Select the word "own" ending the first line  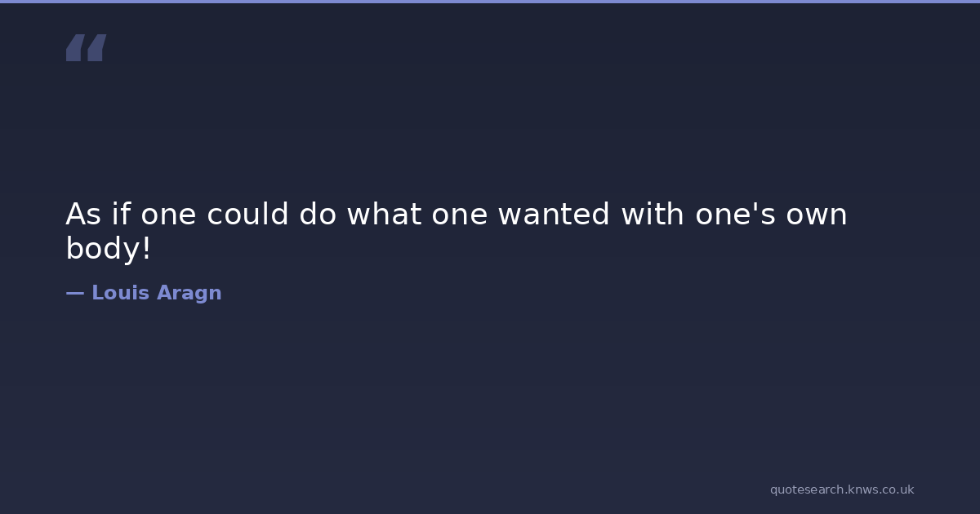816,215
